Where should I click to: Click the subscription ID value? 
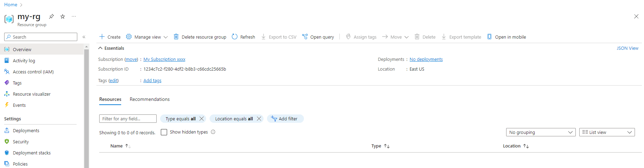pyautogui.click(x=185, y=69)
